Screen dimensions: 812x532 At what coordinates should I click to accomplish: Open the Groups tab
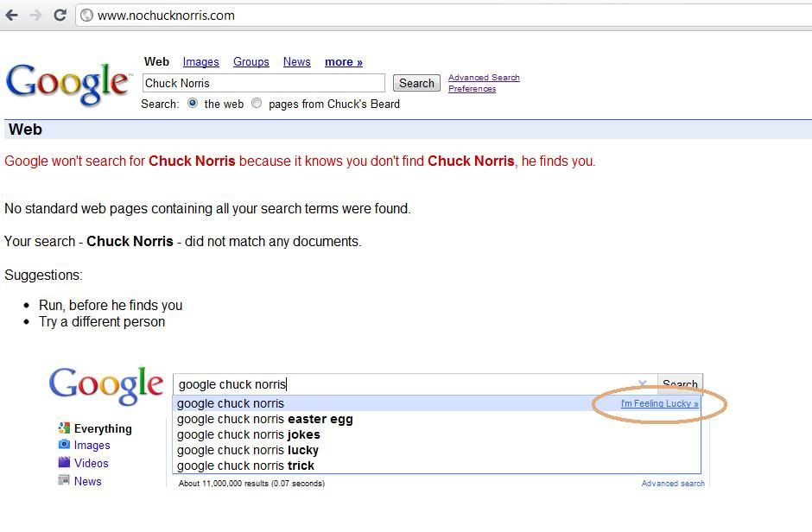(x=251, y=62)
